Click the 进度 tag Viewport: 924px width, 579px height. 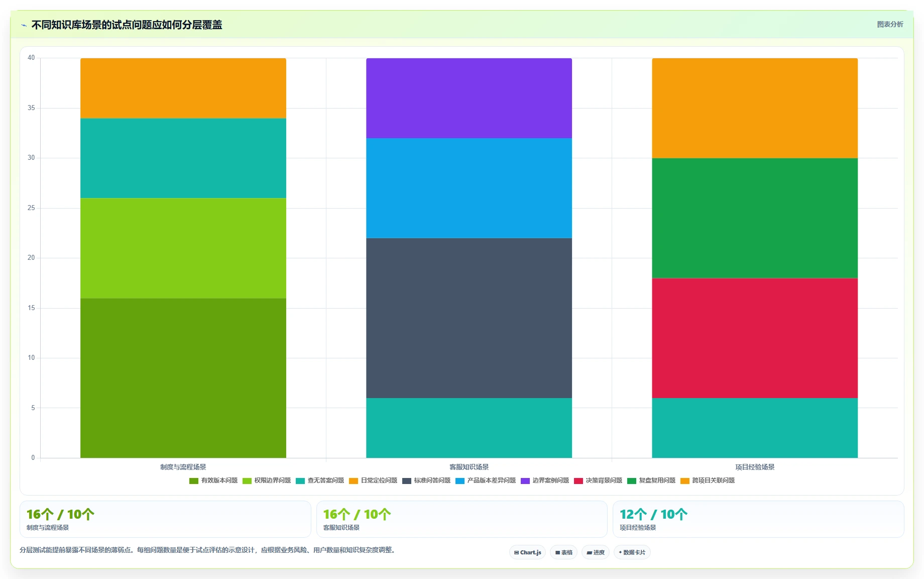pyautogui.click(x=596, y=552)
